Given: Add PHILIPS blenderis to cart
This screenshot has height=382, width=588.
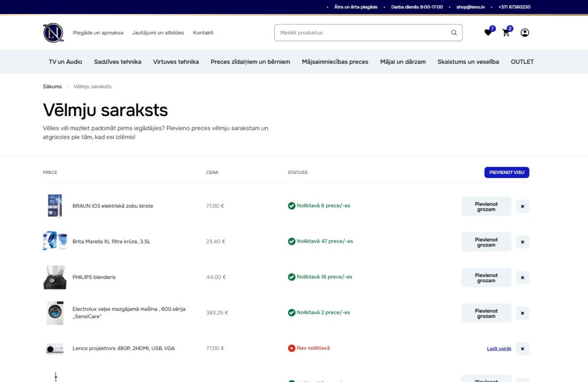Looking at the screenshot, I should [x=486, y=278].
